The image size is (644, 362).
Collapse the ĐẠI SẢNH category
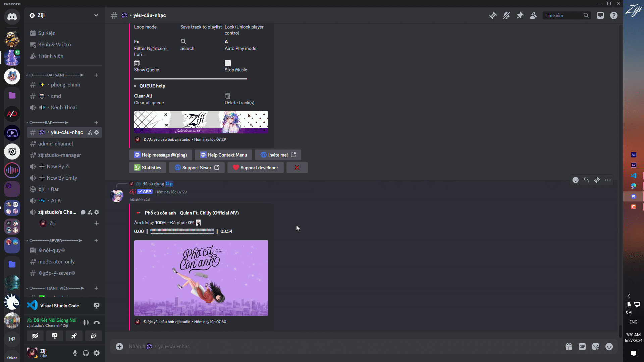56,75
